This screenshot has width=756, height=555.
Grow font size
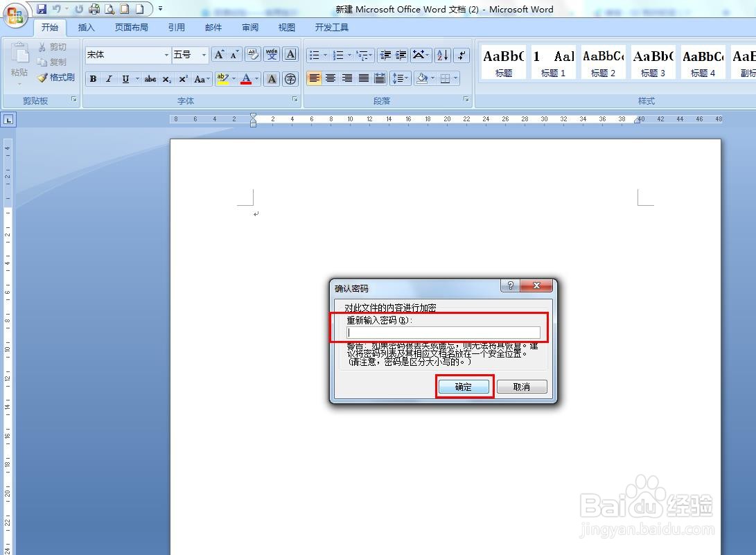coord(219,55)
